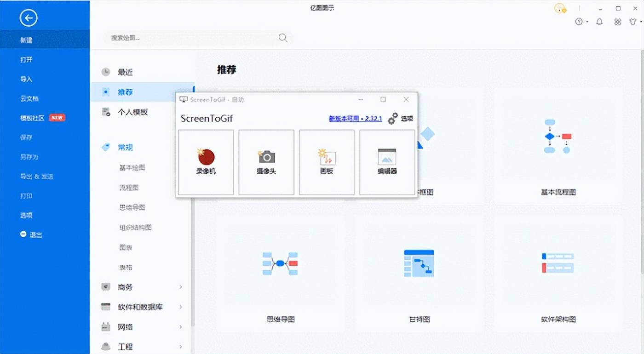Open the 摄像头 webcam recorder in ScreenToGif

click(266, 162)
